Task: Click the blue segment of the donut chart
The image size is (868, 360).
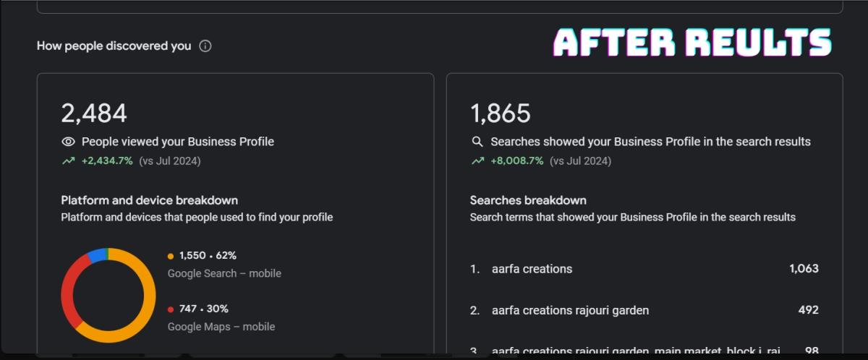Action: (x=96, y=254)
